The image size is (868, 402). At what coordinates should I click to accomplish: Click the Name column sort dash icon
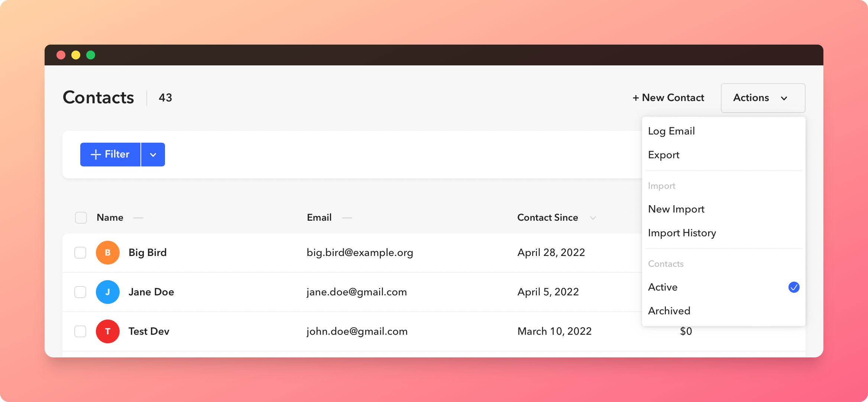point(138,218)
